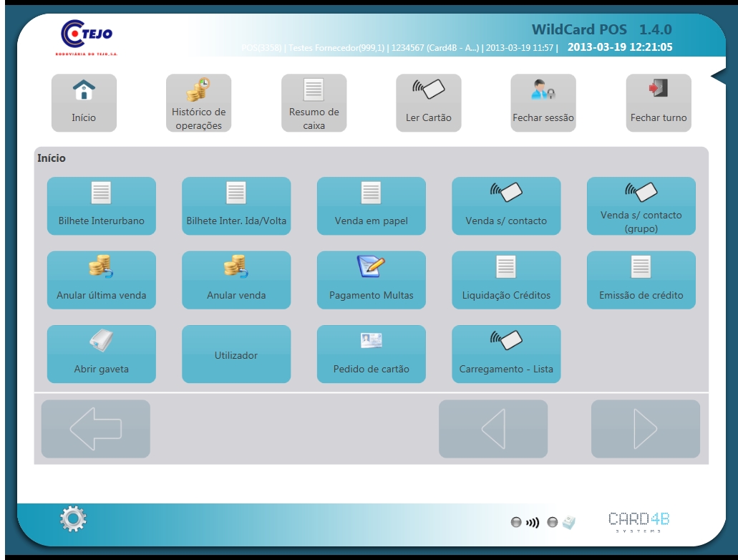
Task: Open the Resumo de caixa report
Action: pyautogui.click(x=314, y=90)
